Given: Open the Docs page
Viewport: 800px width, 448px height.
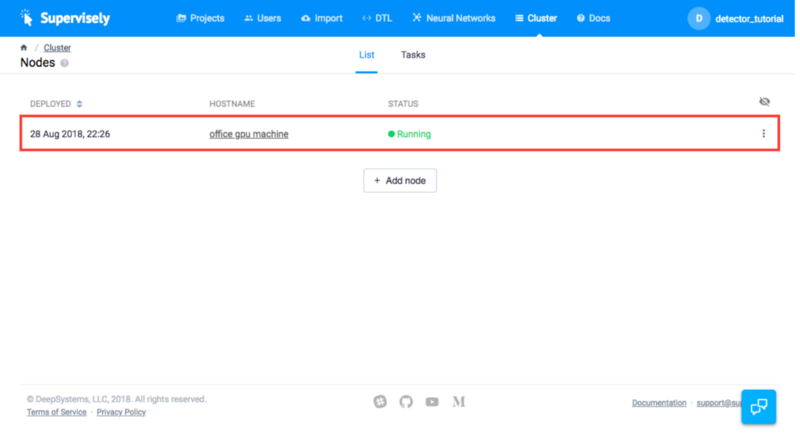Looking at the screenshot, I should pyautogui.click(x=593, y=18).
